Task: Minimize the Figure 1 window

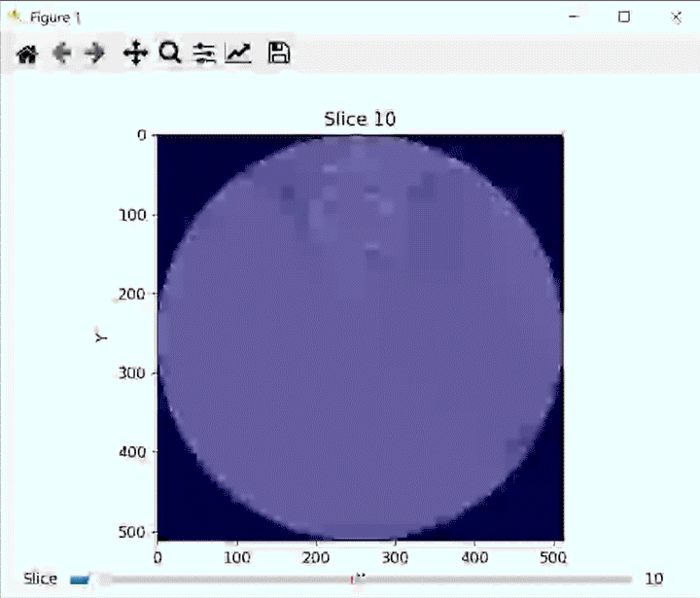Action: 575,17
